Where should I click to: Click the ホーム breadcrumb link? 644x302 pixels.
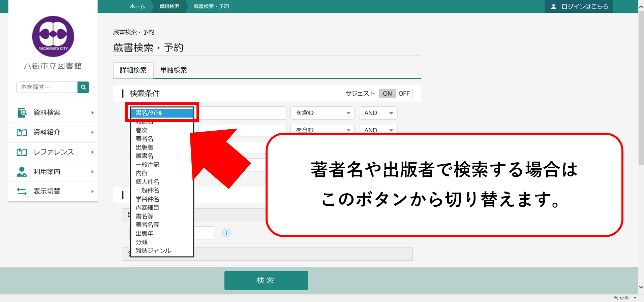click(137, 6)
